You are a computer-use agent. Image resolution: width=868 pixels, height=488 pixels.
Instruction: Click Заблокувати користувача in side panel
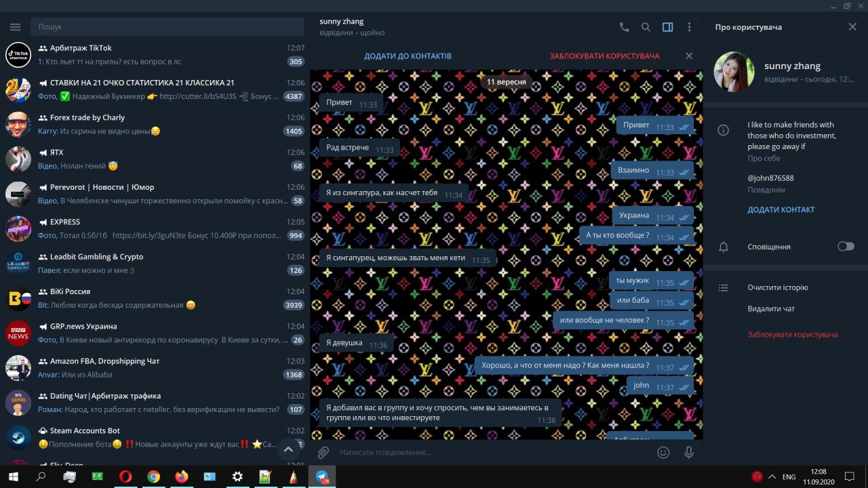793,335
